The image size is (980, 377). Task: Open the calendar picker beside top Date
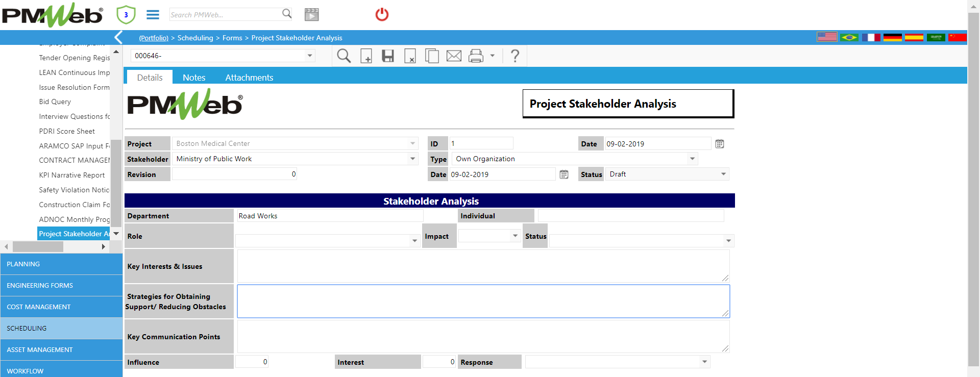point(720,144)
